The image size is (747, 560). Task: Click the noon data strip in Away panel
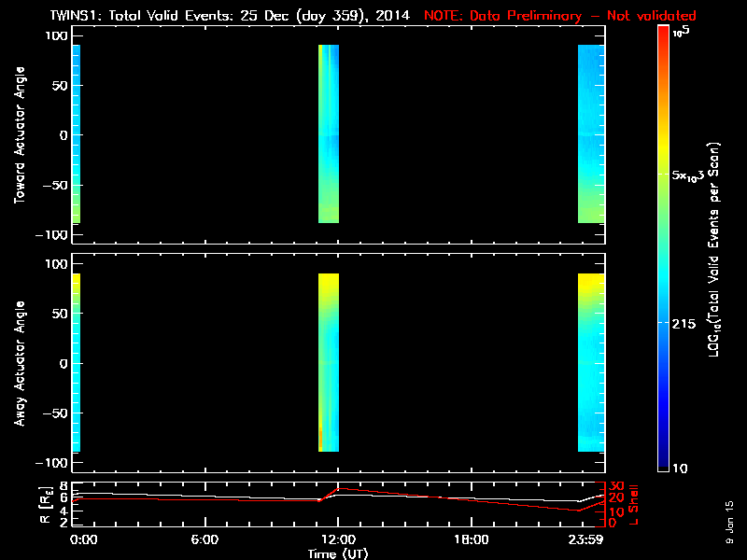pos(328,363)
